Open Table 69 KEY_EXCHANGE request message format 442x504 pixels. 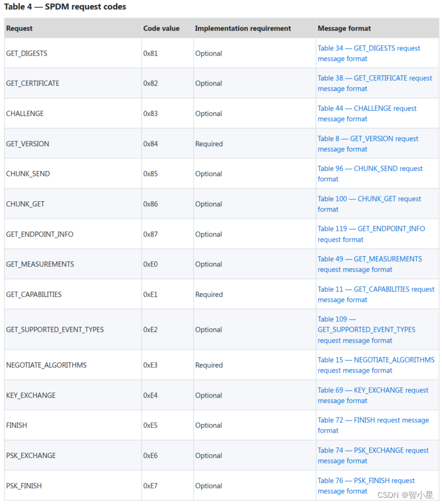[373, 395]
